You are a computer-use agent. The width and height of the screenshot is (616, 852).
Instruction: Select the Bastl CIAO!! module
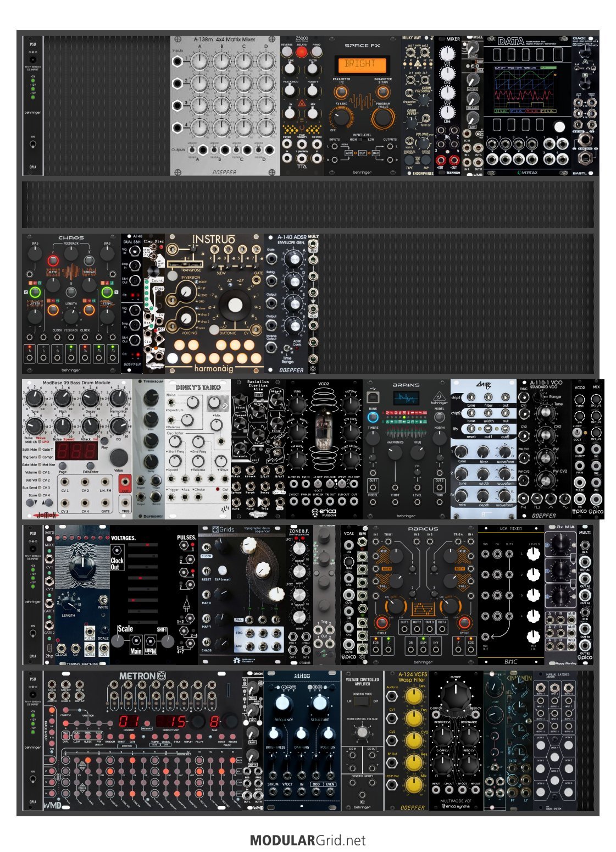click(x=585, y=106)
